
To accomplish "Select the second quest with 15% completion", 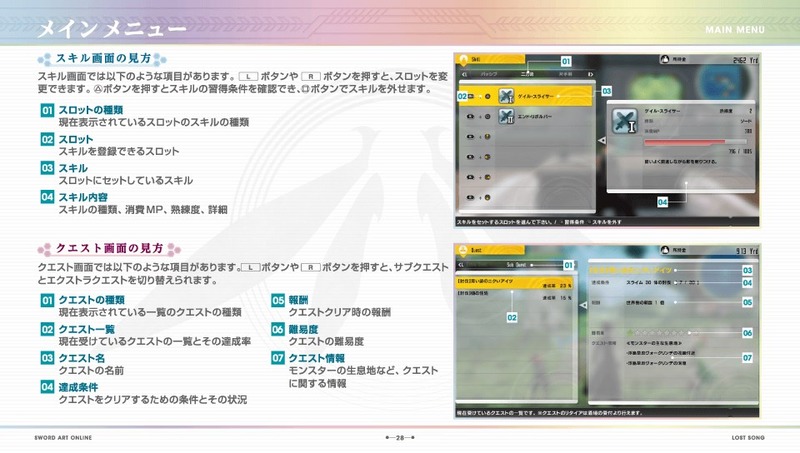I will tap(514, 296).
